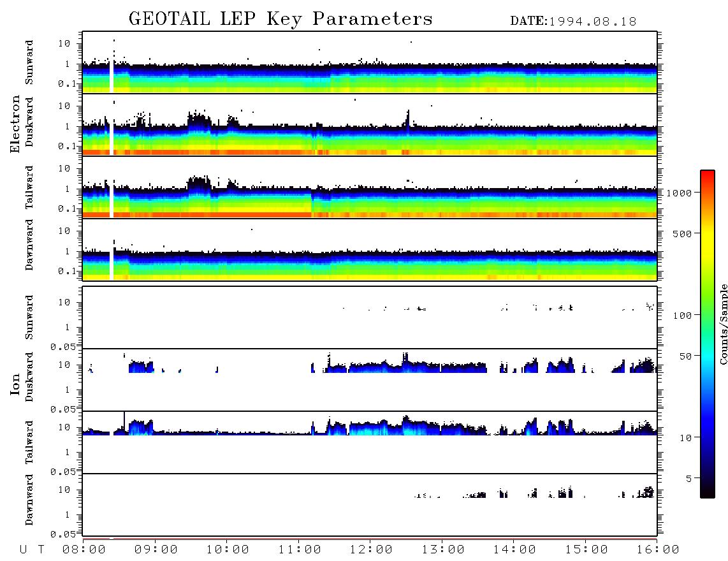Click the 0.05 tick of Ion Dawnward axis
The image size is (728, 561).
click(x=62, y=534)
